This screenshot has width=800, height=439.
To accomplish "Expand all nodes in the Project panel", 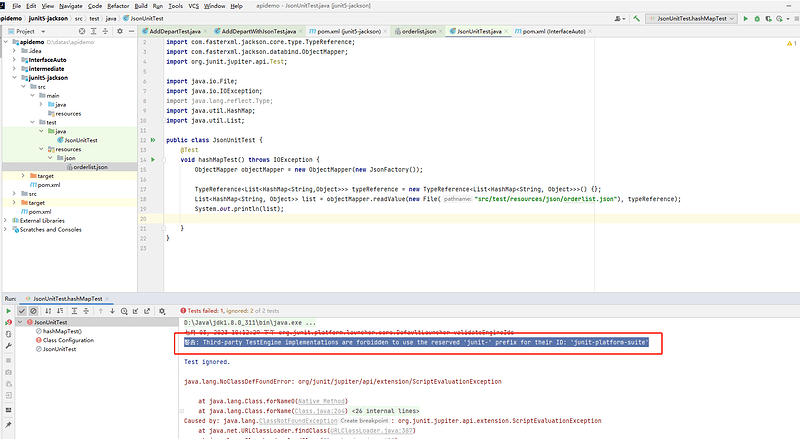I will click(93, 31).
